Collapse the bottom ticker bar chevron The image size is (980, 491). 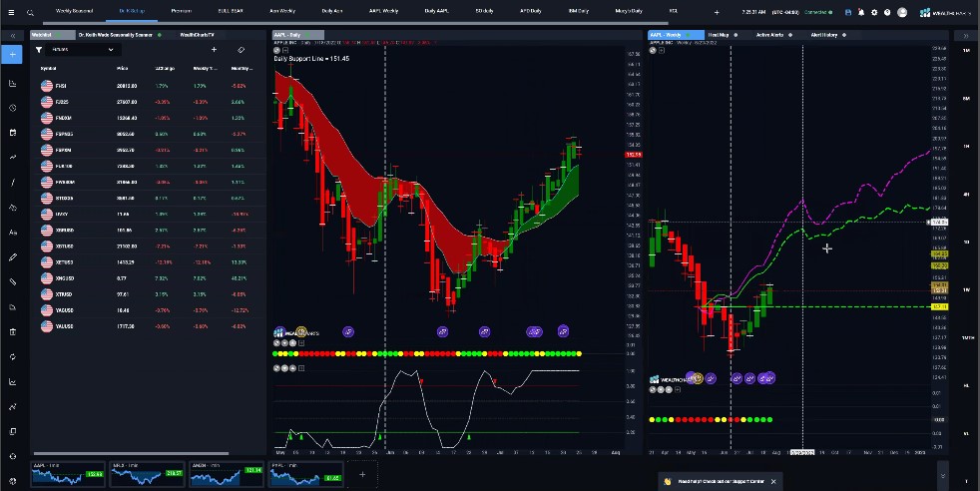pyautogui.click(x=942, y=476)
